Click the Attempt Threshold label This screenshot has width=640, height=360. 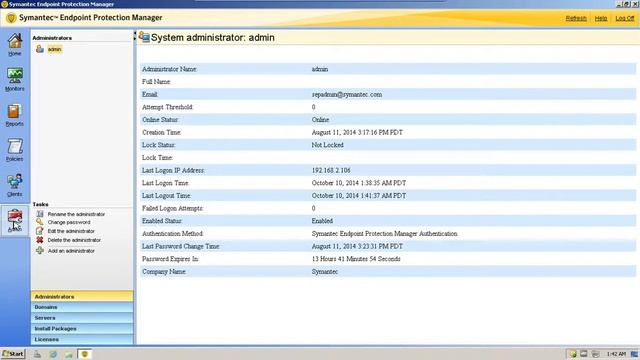tap(167, 107)
